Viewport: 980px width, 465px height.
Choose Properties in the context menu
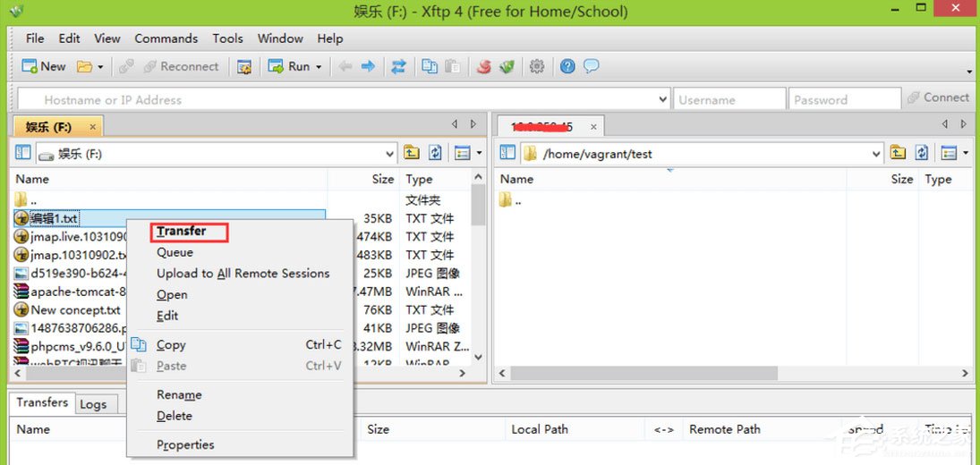point(185,444)
